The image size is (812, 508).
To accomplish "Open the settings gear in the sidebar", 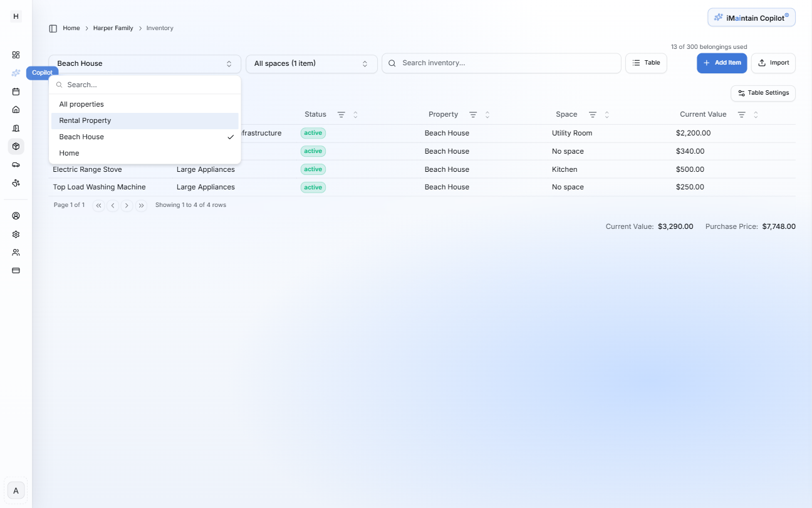I will point(16,234).
